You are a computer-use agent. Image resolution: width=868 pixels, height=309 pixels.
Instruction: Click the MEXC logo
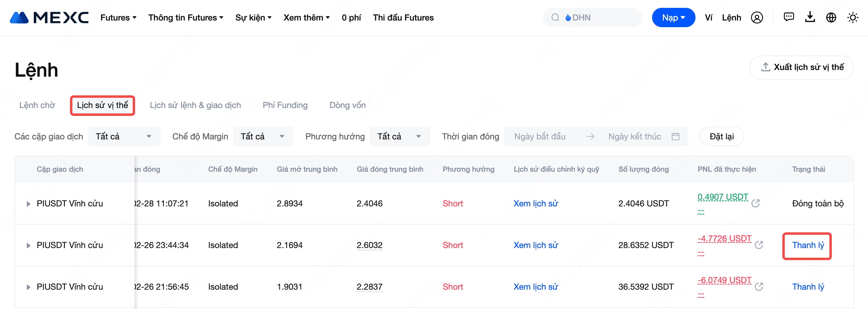[49, 18]
